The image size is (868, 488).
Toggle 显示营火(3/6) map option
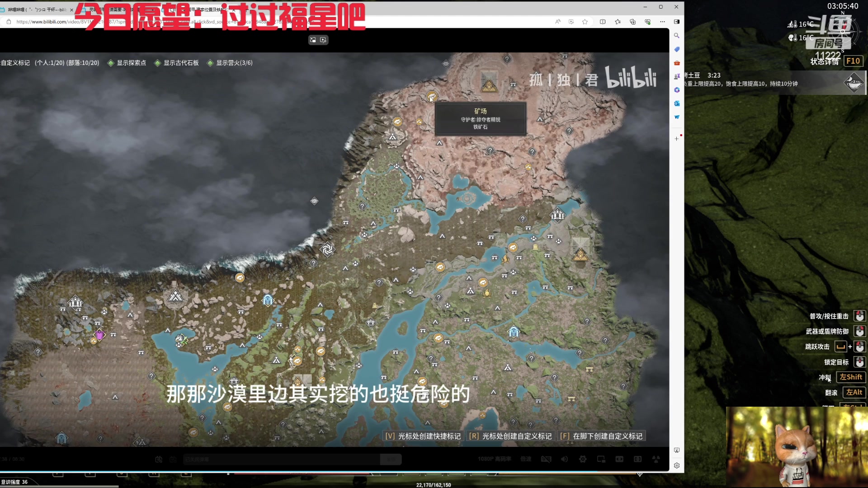coord(230,63)
